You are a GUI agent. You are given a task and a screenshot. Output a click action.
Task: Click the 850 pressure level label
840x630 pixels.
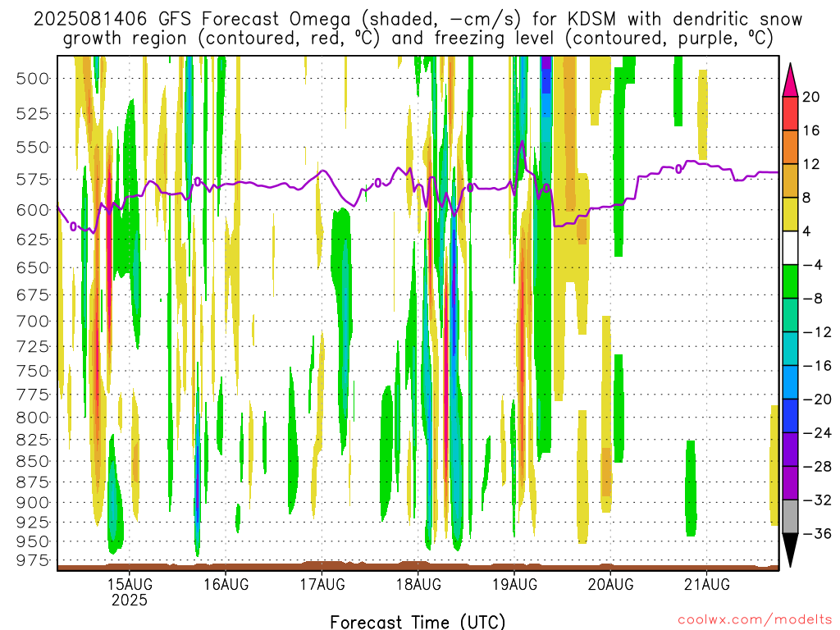pos(32,461)
